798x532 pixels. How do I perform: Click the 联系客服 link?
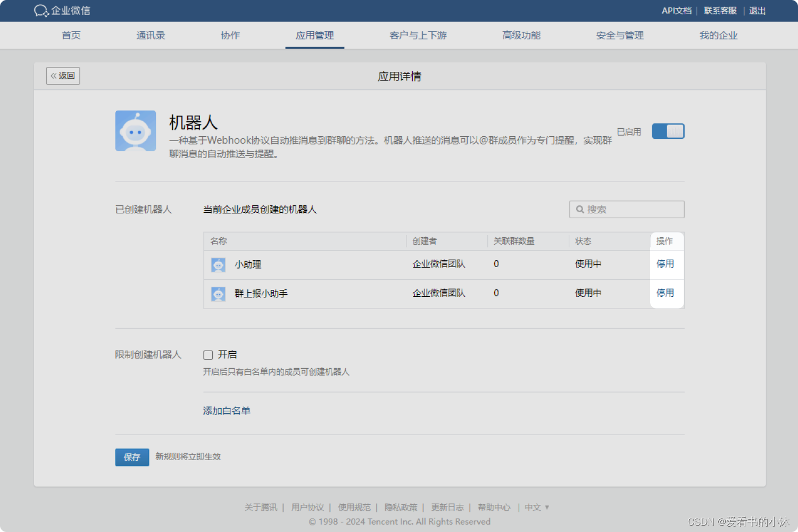(x=720, y=11)
